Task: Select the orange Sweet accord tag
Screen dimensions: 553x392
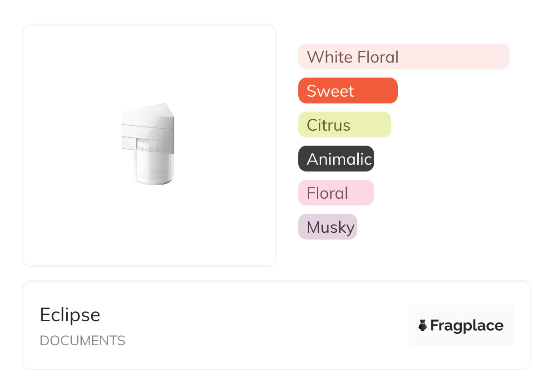Action: pos(347,91)
